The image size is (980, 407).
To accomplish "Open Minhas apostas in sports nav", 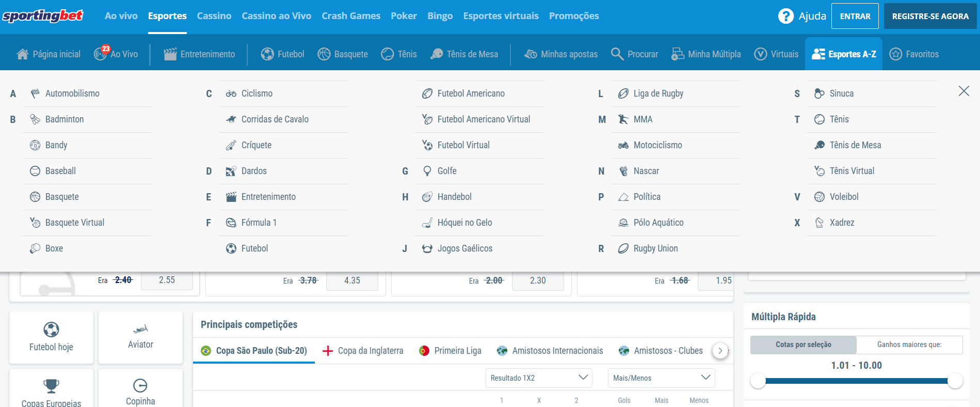I will 561,54.
